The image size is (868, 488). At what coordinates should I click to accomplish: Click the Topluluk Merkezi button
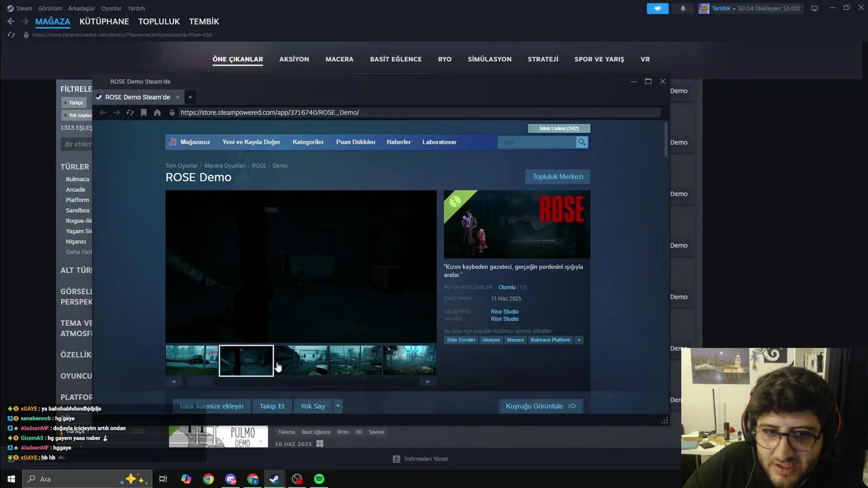point(557,177)
